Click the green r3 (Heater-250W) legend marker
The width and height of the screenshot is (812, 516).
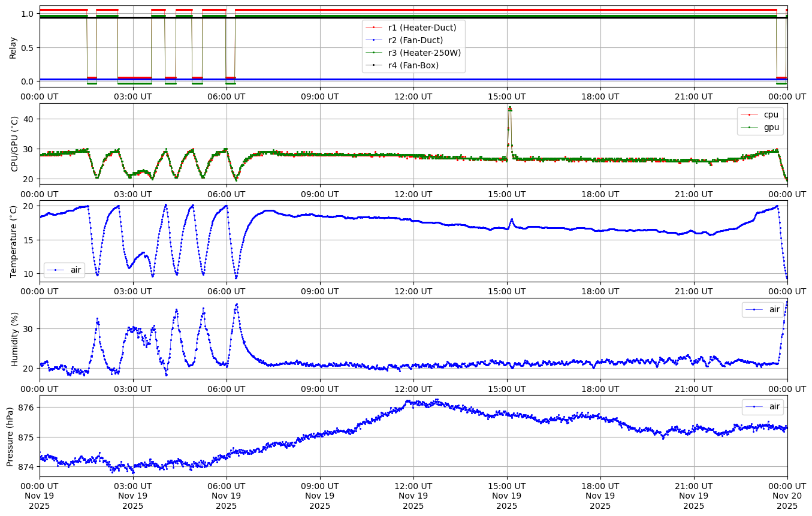(374, 53)
